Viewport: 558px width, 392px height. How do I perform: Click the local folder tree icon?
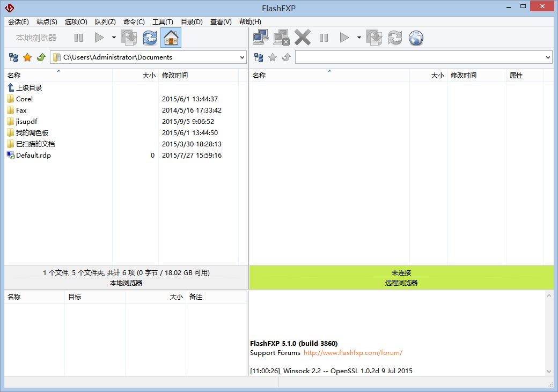pyautogui.click(x=13, y=57)
